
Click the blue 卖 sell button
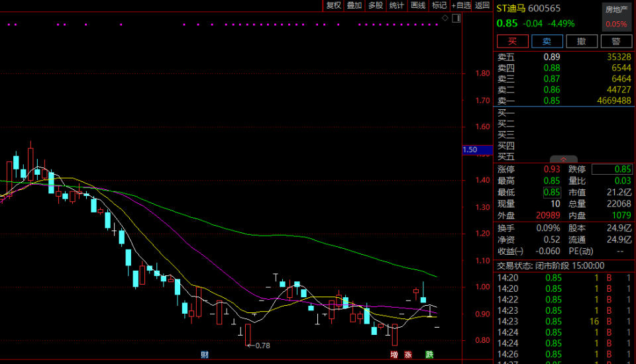click(547, 41)
